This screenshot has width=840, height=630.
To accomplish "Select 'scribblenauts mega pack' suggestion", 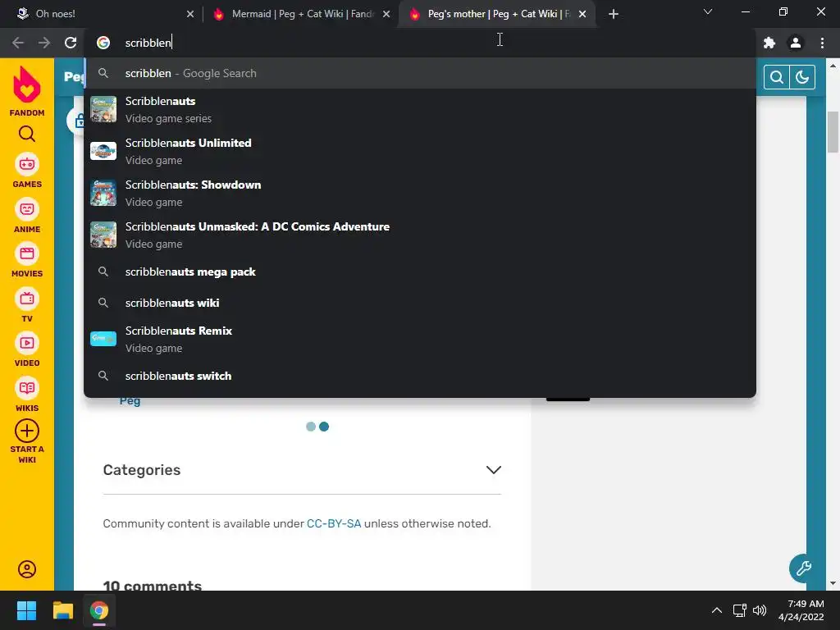I will [420, 272].
